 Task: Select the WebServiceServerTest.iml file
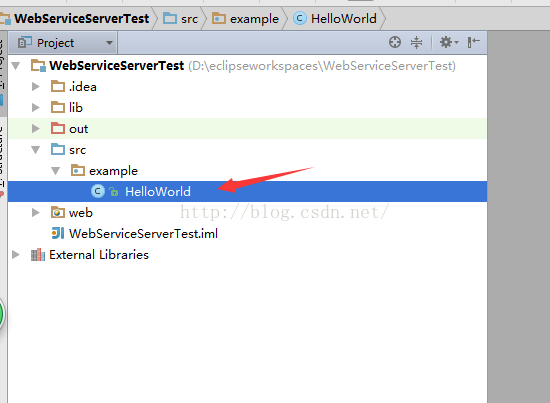143,234
